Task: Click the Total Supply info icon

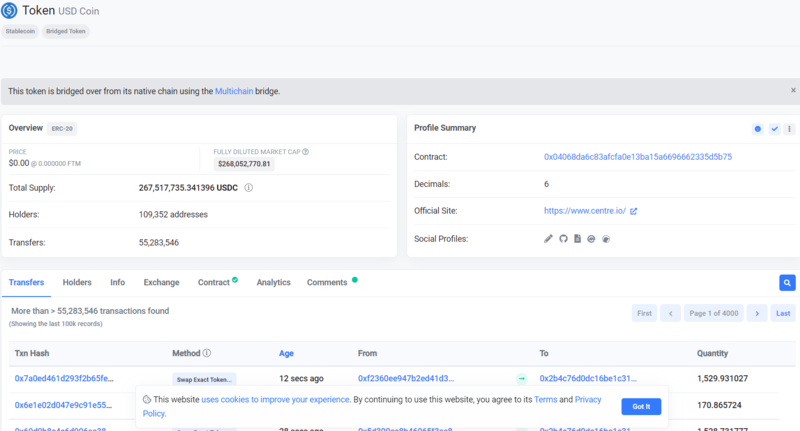Action: tap(248, 188)
